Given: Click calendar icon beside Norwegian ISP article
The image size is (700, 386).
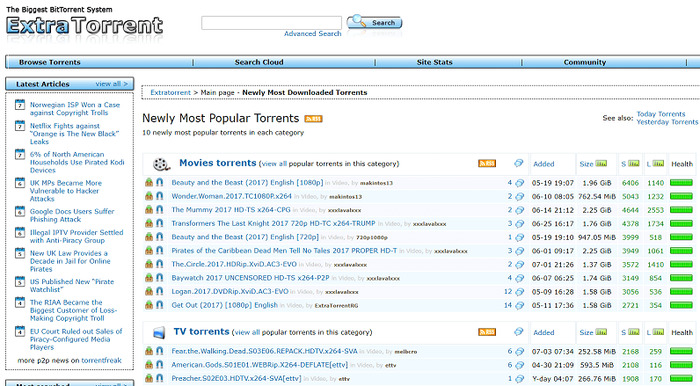Looking at the screenshot, I should pyautogui.click(x=20, y=105).
